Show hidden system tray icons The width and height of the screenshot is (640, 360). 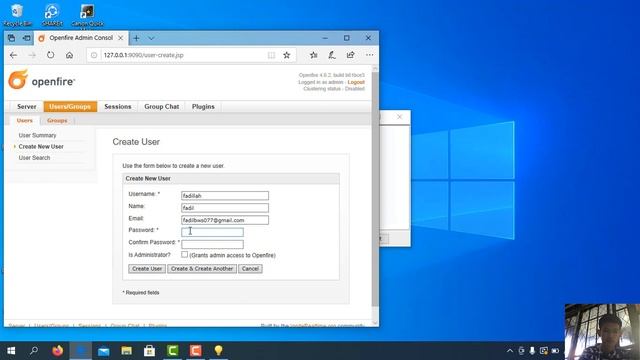[510, 351]
